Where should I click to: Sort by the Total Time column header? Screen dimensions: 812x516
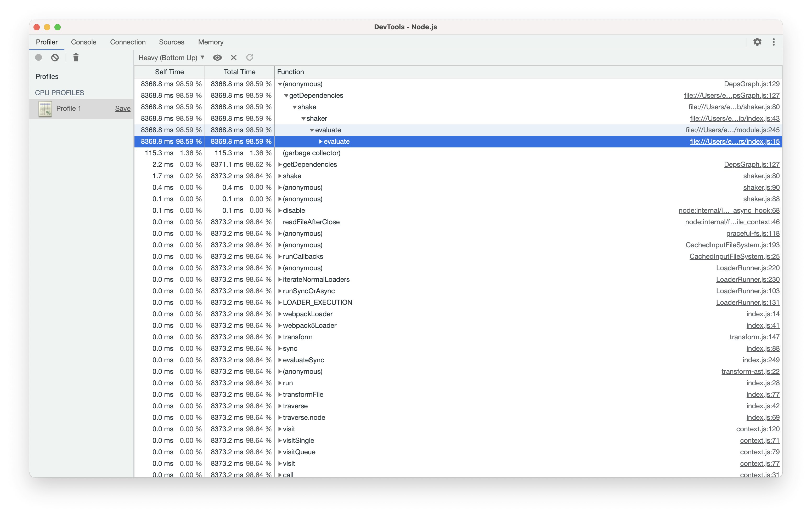239,72
